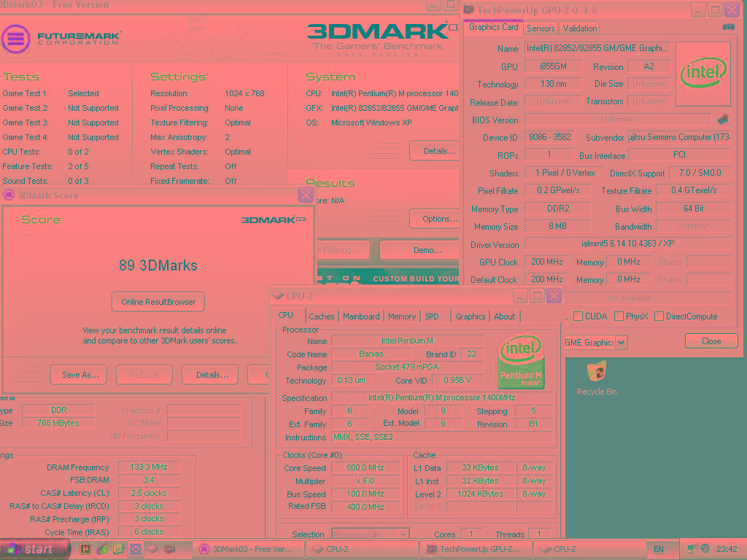The image size is (747, 560).
Task: Click the Intel vendor logo in GPU-Z
Action: click(x=703, y=74)
